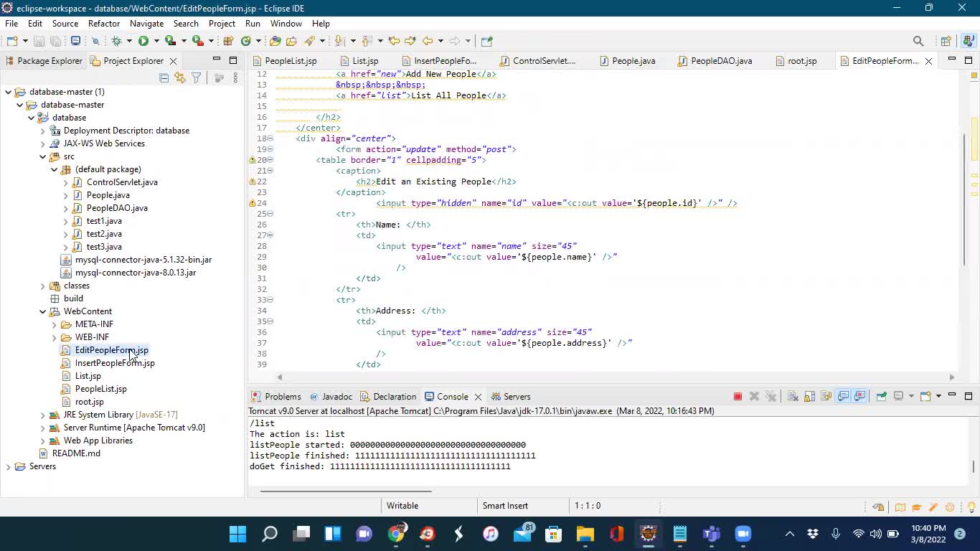This screenshot has width=980, height=551.
Task: Switch to the Problems tab
Action: click(276, 397)
